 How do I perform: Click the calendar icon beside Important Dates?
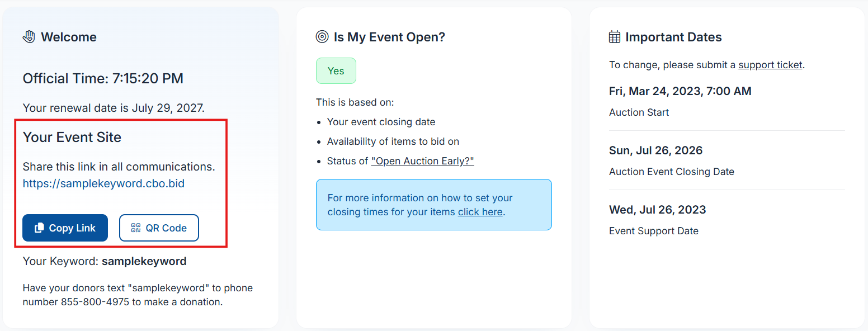pos(615,37)
